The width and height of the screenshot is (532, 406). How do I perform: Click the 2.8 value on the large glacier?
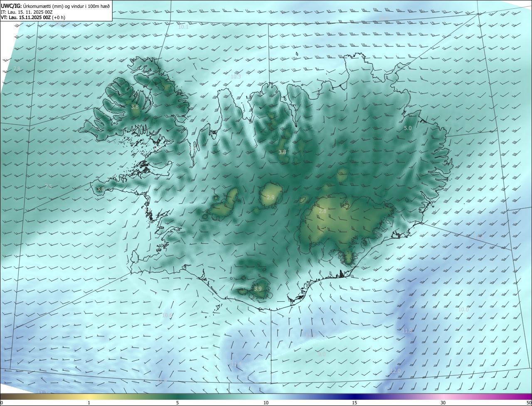[x=323, y=211]
